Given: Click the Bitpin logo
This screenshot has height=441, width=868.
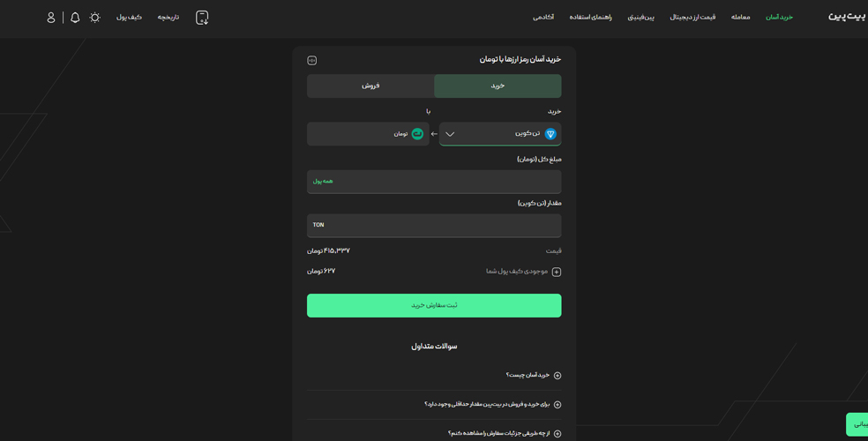Looking at the screenshot, I should pyautogui.click(x=846, y=17).
